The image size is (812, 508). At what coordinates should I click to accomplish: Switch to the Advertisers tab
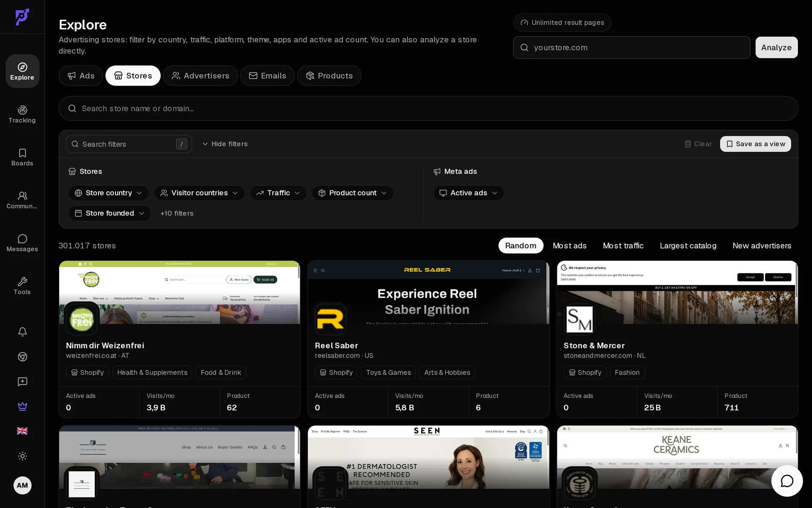tap(200, 76)
